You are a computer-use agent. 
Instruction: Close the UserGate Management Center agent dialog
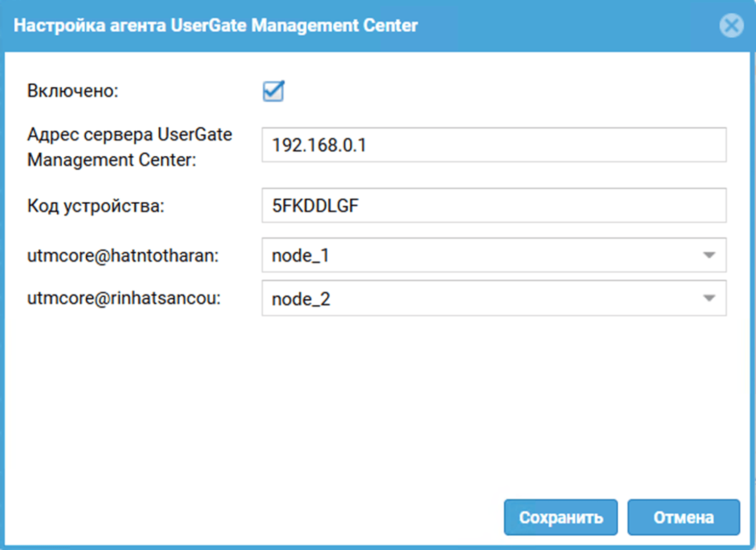[731, 25]
